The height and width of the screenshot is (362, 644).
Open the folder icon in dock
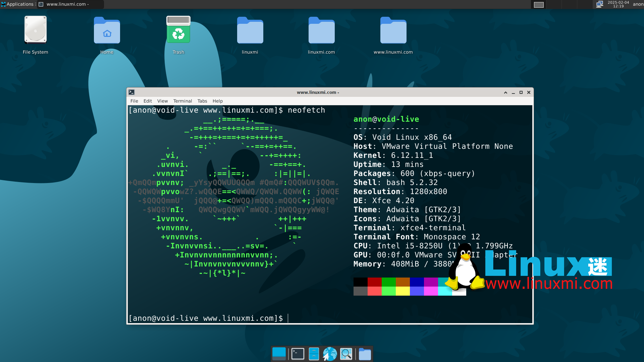click(365, 354)
